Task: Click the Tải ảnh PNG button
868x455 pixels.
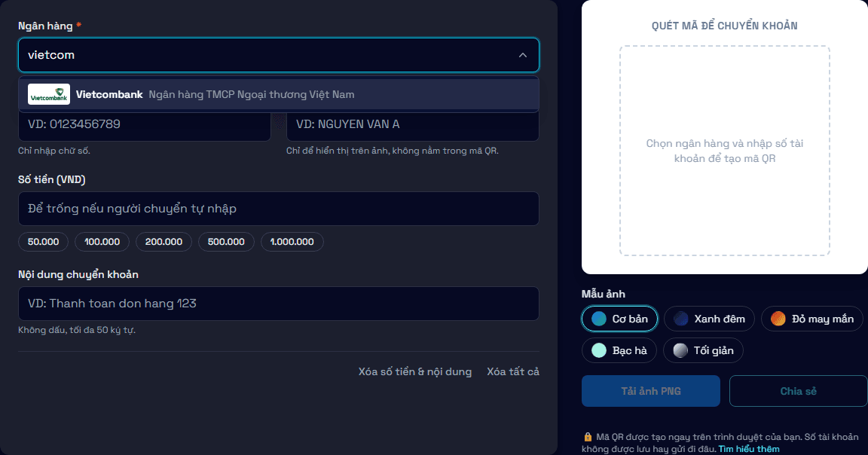Action: 651,391
